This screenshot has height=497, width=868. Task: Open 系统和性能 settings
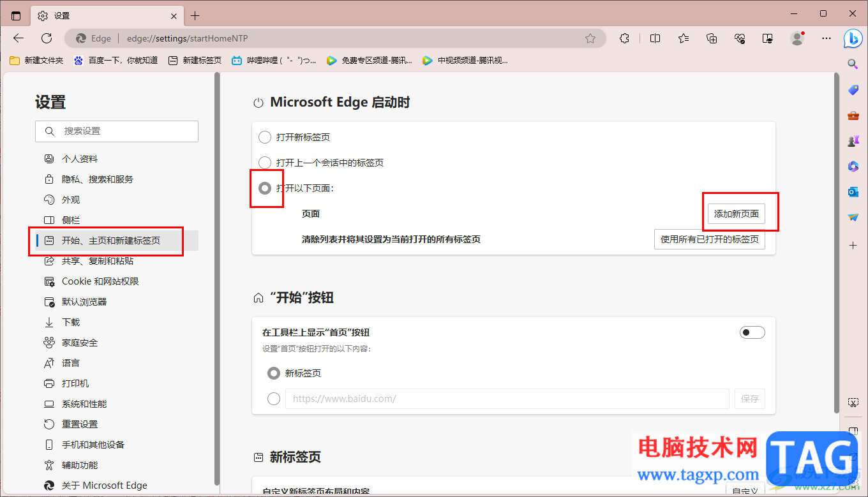[x=117, y=404]
